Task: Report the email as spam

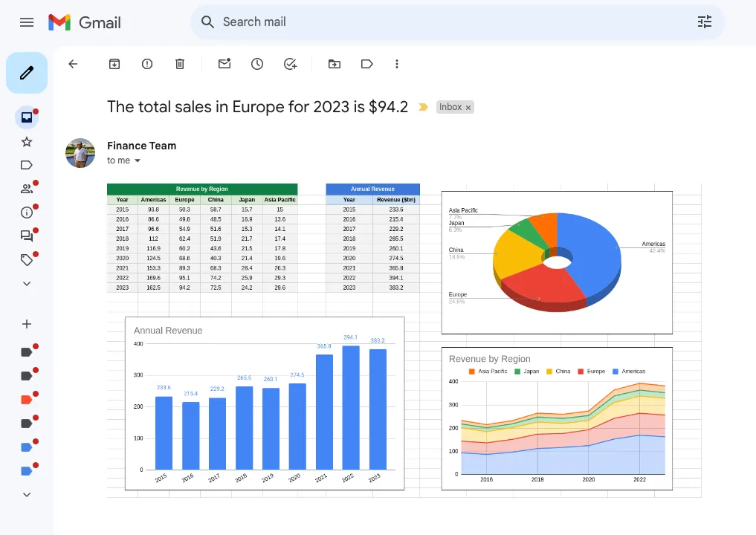Action: pos(146,64)
